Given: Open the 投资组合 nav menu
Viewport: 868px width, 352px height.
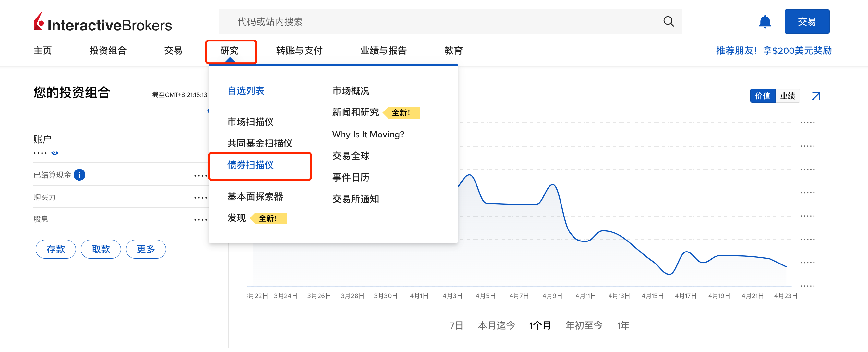Looking at the screenshot, I should pos(108,51).
